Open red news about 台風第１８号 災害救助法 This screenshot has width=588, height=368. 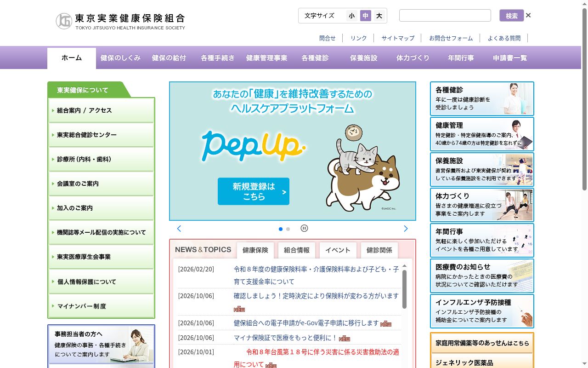coord(317,358)
